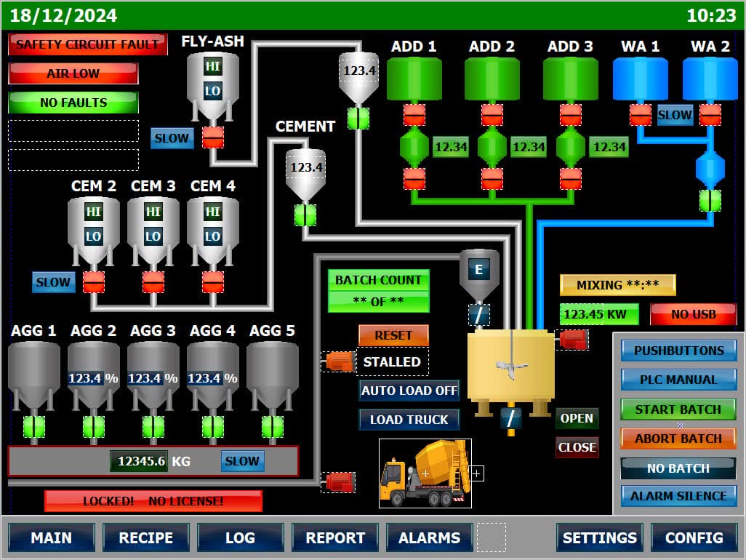Click the NO BATCH status button
The height and width of the screenshot is (560, 746).
(678, 468)
